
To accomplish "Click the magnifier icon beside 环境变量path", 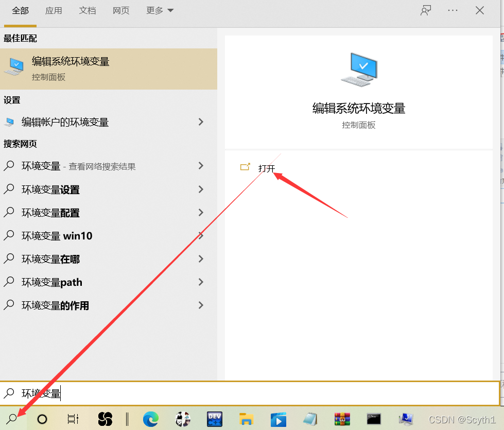I will coord(9,282).
